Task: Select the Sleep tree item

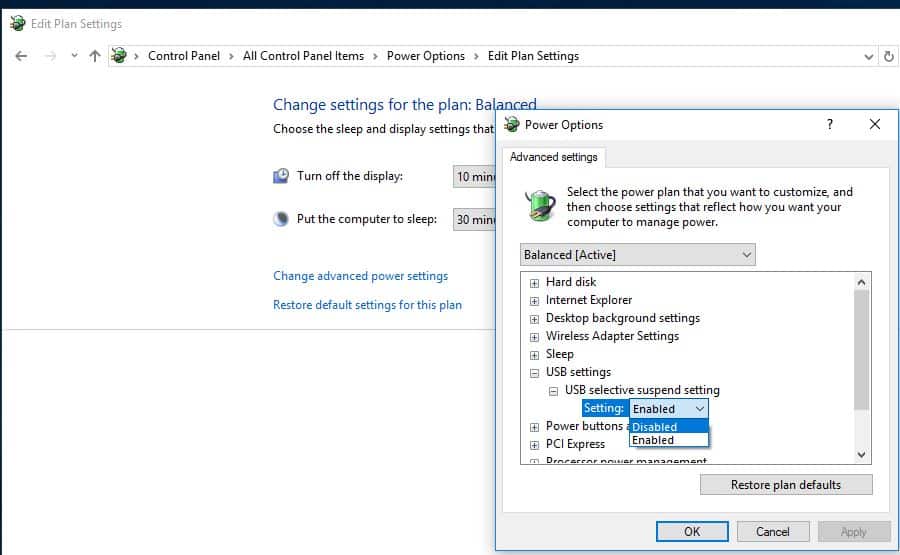Action: [x=560, y=354]
